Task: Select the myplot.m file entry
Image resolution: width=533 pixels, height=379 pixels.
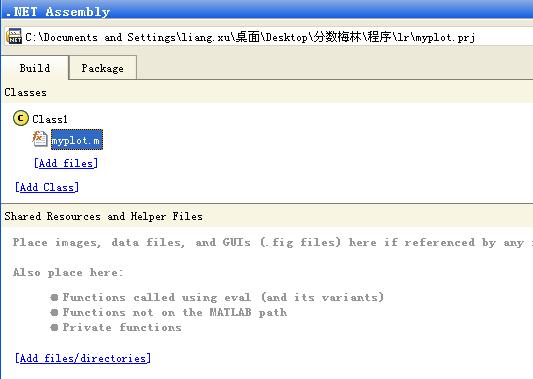Action: pyautogui.click(x=77, y=139)
